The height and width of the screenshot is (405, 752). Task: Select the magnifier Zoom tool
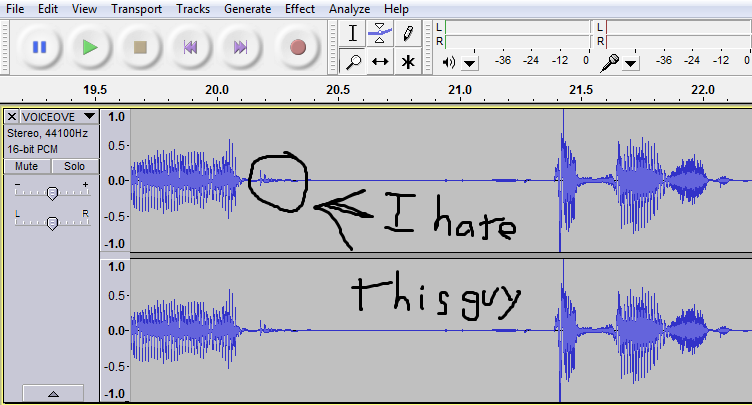[353, 61]
